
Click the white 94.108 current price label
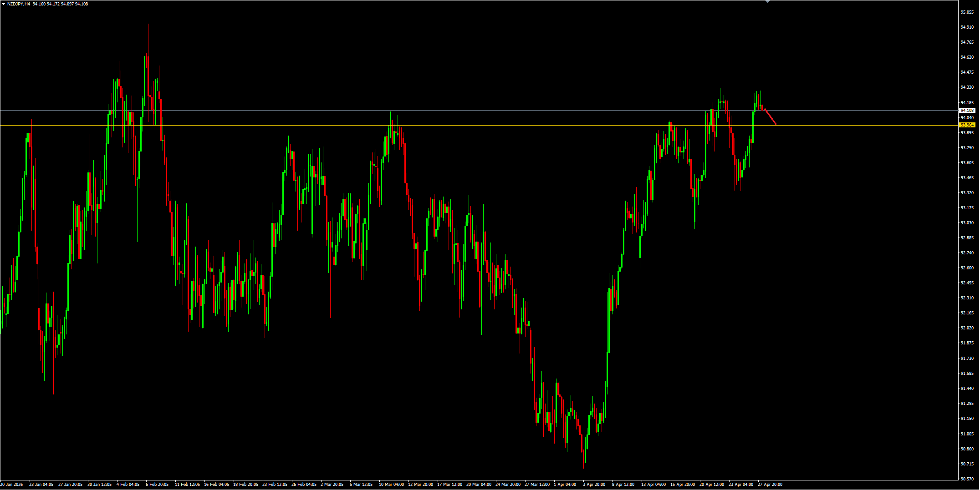pyautogui.click(x=967, y=110)
